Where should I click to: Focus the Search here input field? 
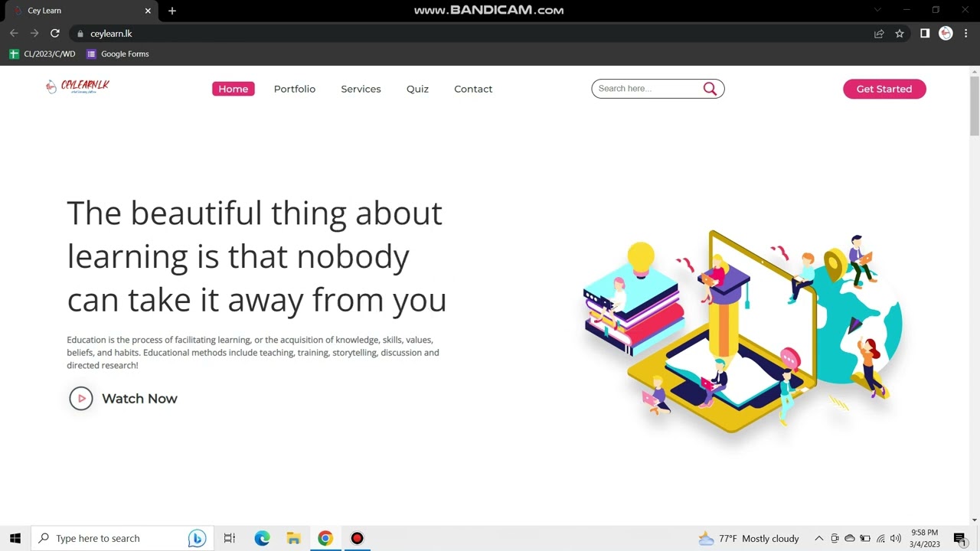(x=648, y=89)
